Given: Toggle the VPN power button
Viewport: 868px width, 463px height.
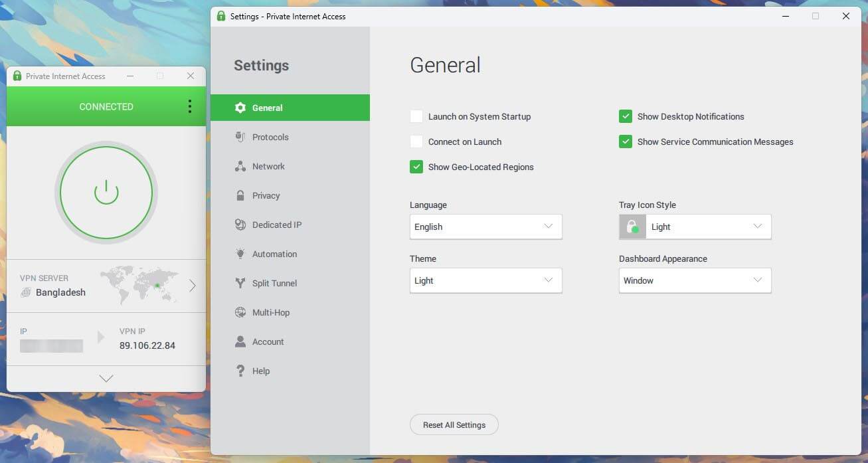Looking at the screenshot, I should (106, 193).
